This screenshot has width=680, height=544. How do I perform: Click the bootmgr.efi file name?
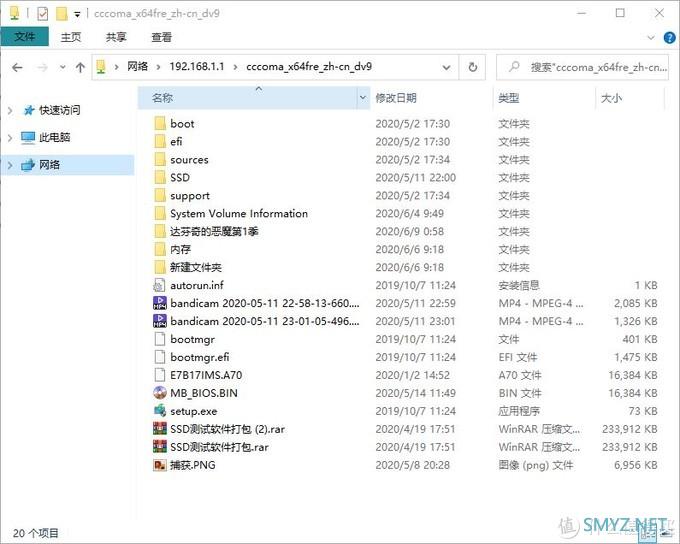[x=199, y=357]
